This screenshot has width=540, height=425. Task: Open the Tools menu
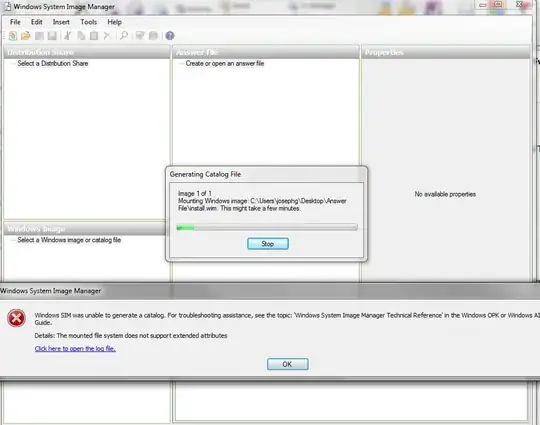[89, 22]
